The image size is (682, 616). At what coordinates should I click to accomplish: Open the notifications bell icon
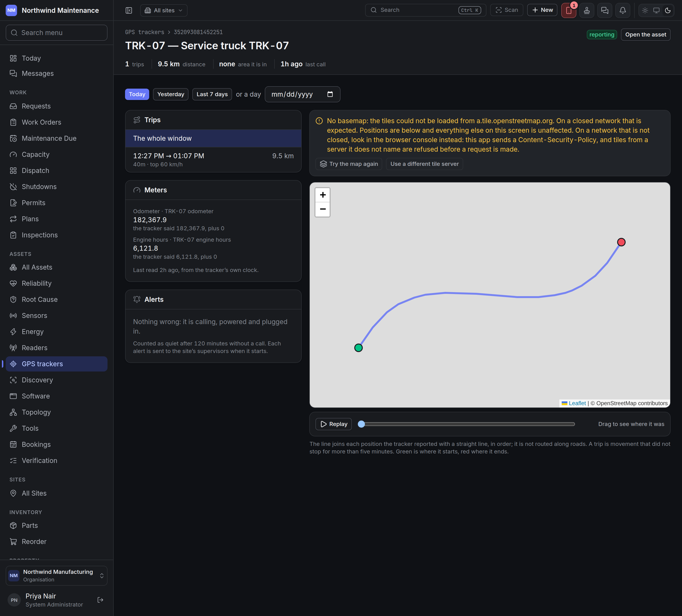coord(623,10)
